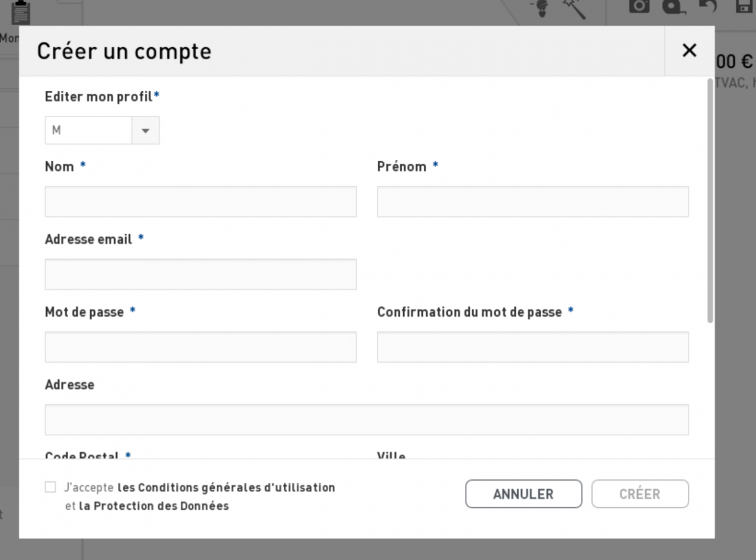
Task: Click the undo arrow icon
Action: click(x=707, y=6)
